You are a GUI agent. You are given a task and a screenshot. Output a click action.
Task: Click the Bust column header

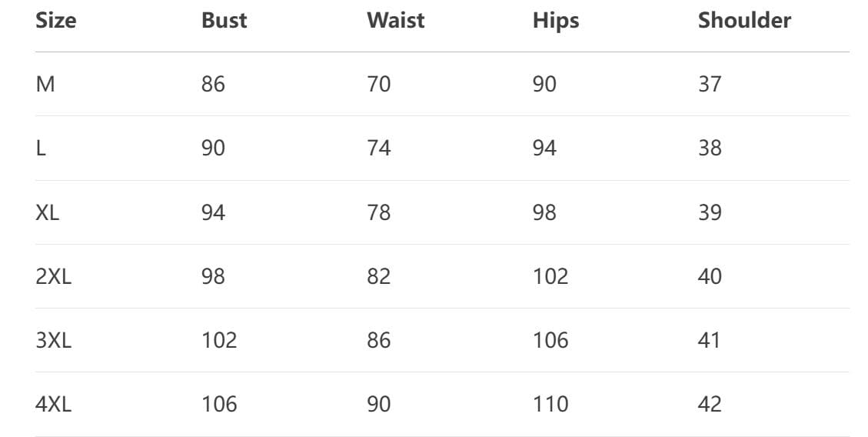224,21
